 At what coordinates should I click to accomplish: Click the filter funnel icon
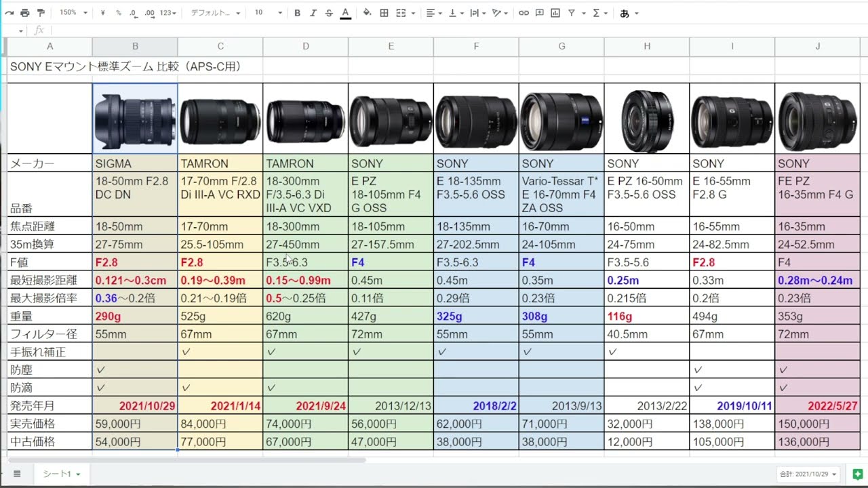[x=572, y=13]
